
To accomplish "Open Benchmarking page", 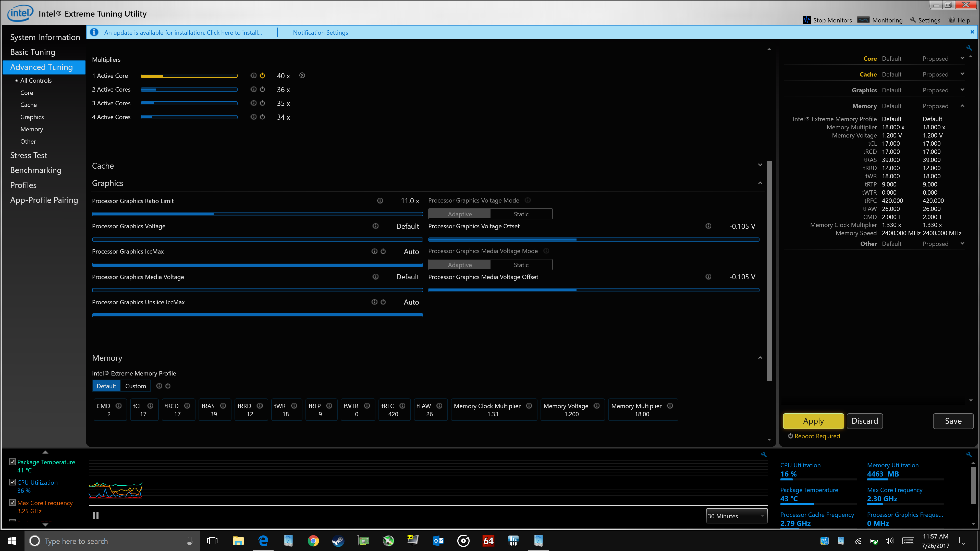I will point(36,170).
